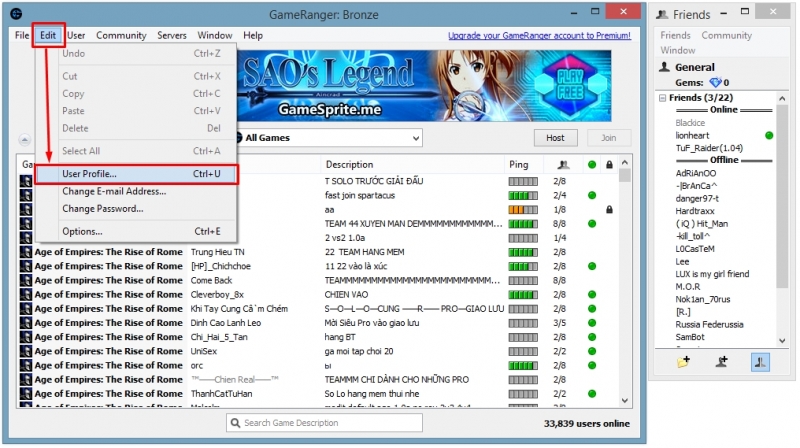Click the players count column header icon
This screenshot has width=800, height=448.
point(563,164)
